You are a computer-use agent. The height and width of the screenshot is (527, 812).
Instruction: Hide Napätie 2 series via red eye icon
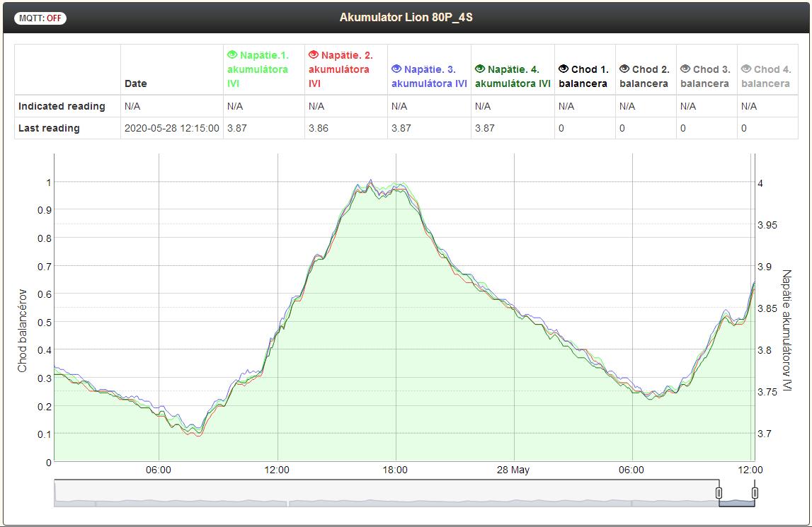[x=314, y=55]
